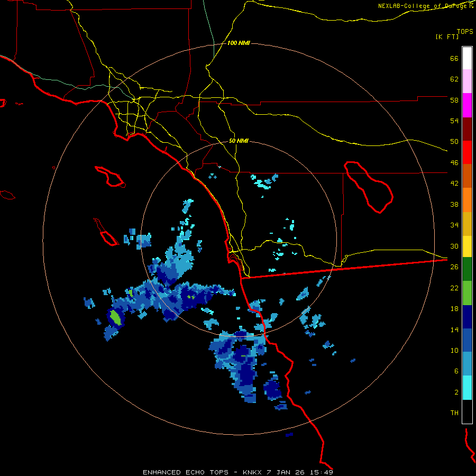Click the 'TOPS' legend title
The image size is (476, 476).
tap(465, 32)
